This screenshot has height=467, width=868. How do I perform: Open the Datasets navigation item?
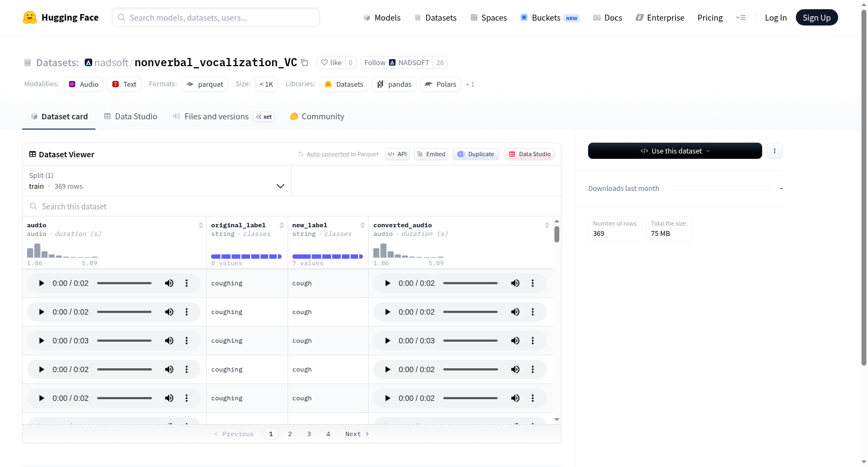click(435, 18)
